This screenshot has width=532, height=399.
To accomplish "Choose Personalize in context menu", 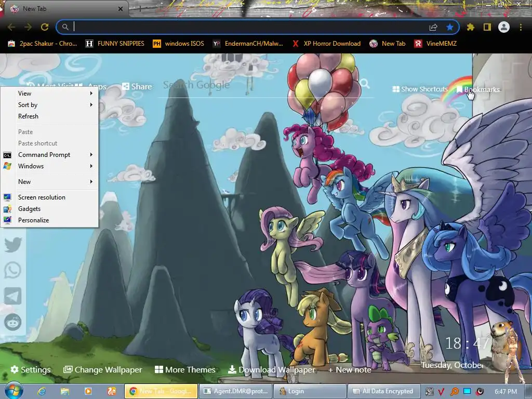I will click(x=49, y=220).
